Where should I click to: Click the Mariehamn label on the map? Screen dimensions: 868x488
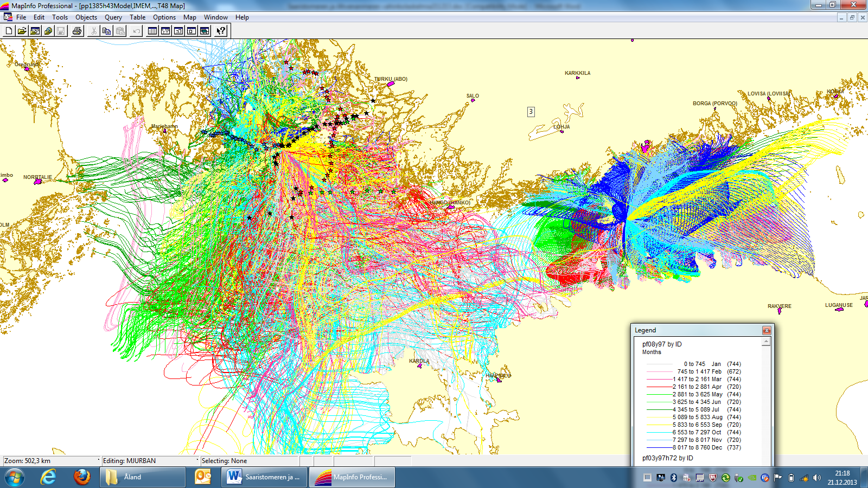pyautogui.click(x=164, y=126)
